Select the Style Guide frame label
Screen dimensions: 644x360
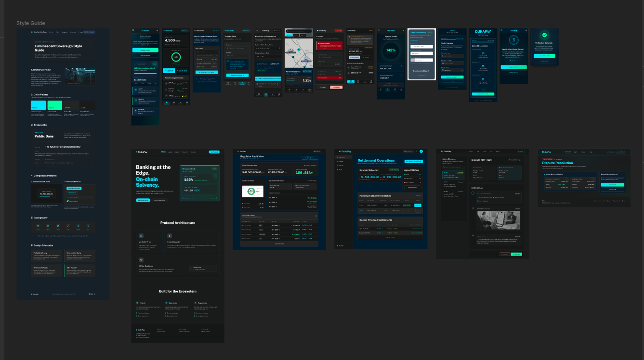click(x=31, y=23)
